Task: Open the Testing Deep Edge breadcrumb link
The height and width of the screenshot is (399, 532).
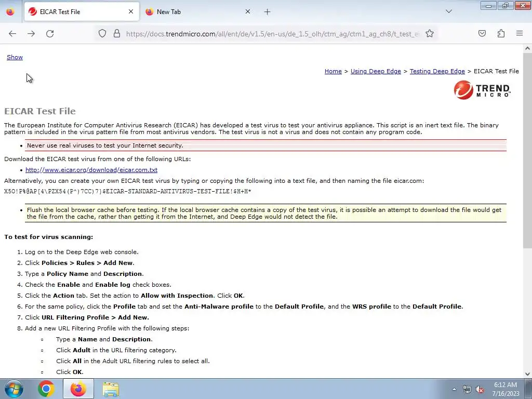Action: (x=437, y=71)
